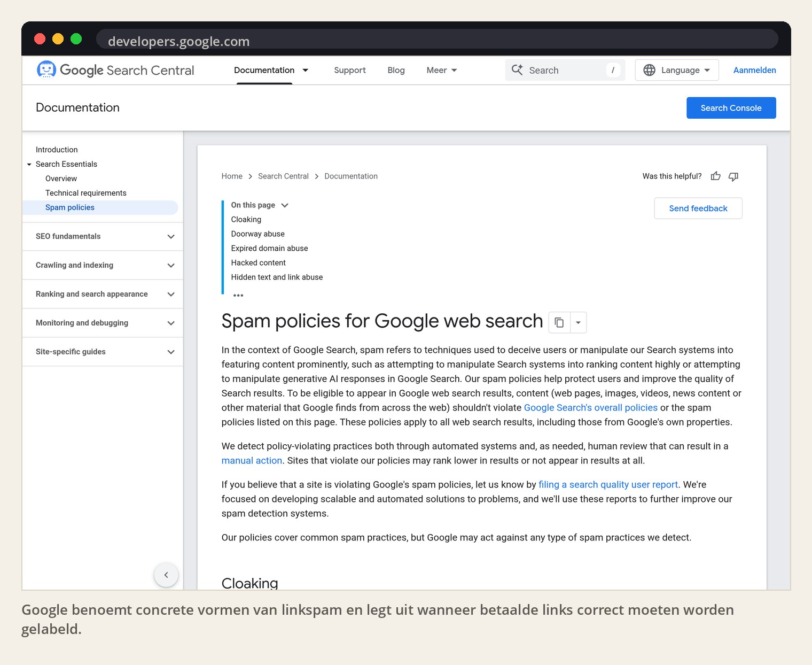Click the Cloaking section heading

click(250, 583)
